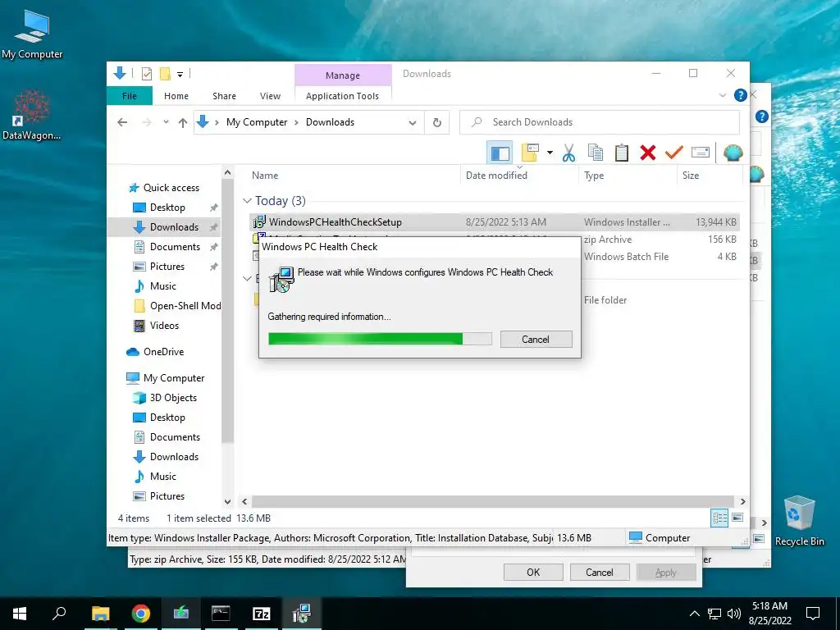Click the Email envelope toolbar icon
Viewport: 840px width, 630px height.
[x=701, y=153]
